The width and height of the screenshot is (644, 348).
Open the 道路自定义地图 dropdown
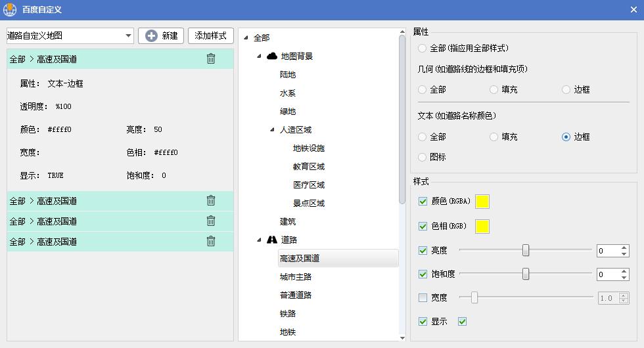coord(129,35)
